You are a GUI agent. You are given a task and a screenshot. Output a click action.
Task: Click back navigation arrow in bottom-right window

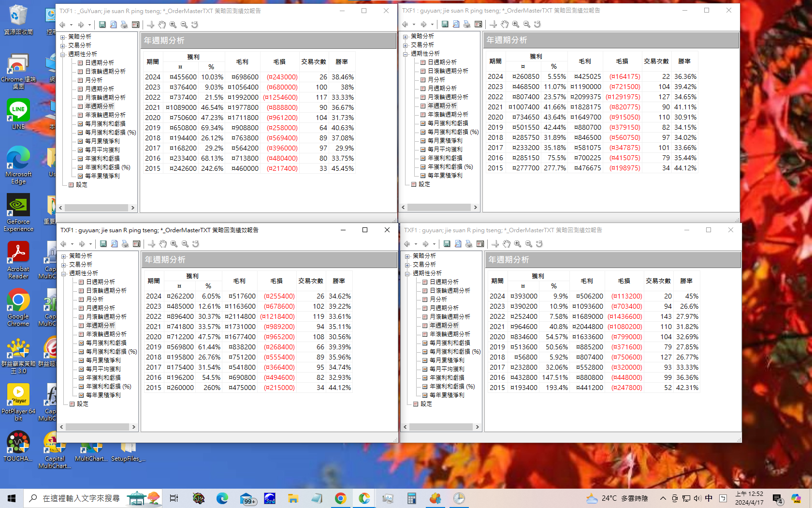coord(407,244)
